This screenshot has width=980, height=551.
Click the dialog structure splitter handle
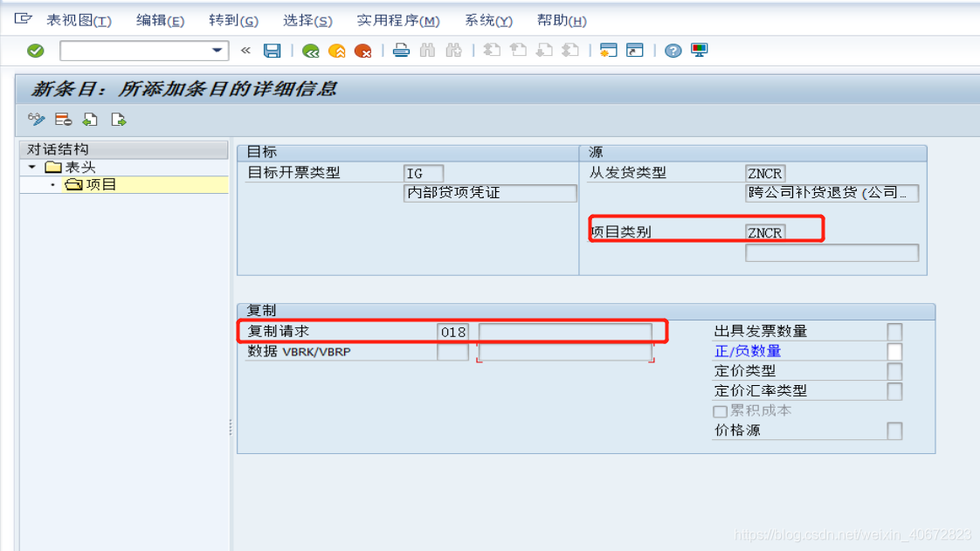(231, 427)
